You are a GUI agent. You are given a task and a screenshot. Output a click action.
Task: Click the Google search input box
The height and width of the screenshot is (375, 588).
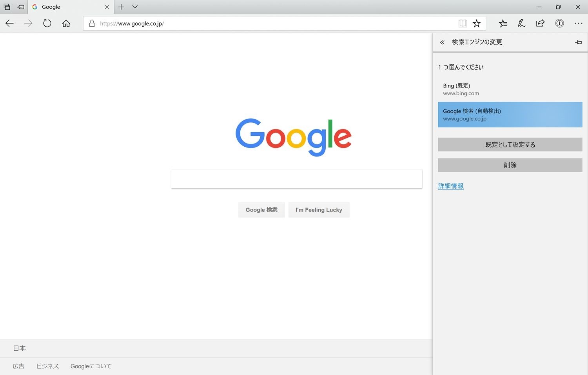pyautogui.click(x=297, y=179)
